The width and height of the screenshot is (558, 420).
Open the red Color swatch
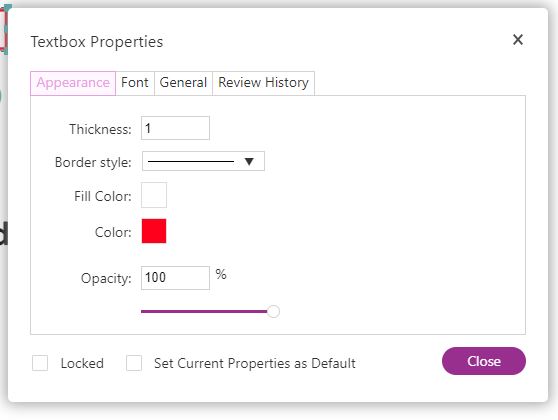click(x=154, y=231)
